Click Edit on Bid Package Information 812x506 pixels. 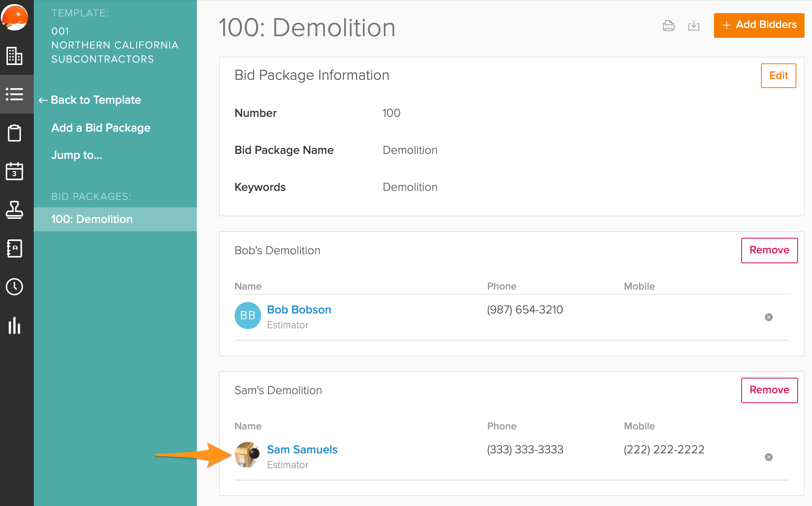[778, 76]
